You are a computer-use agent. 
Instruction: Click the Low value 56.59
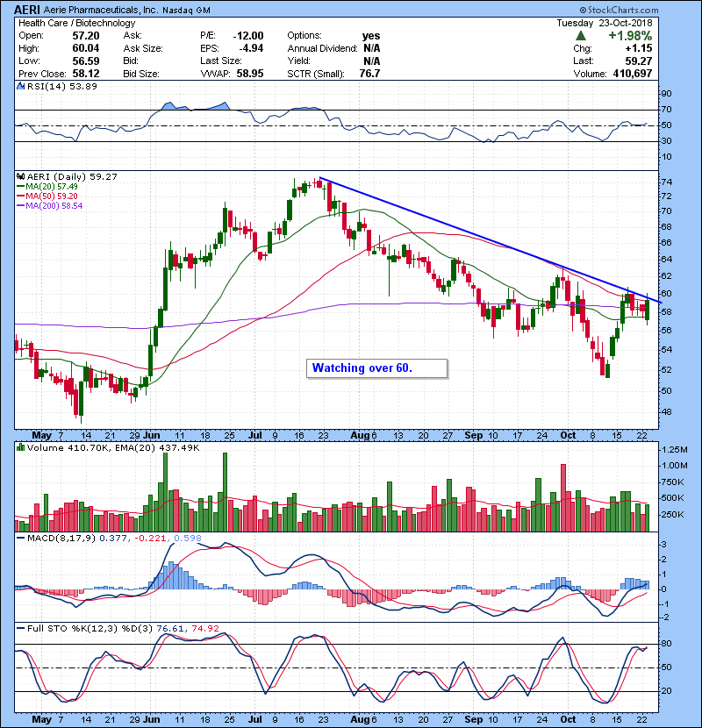click(x=86, y=61)
